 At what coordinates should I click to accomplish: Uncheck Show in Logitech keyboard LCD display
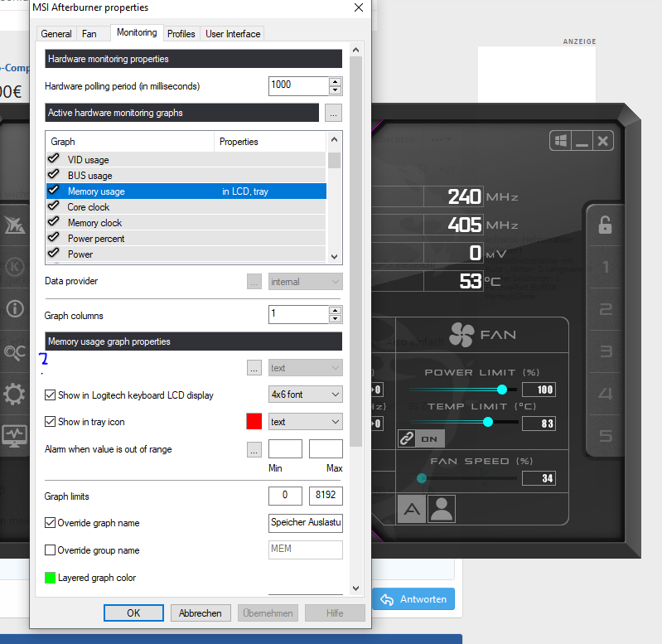tap(50, 395)
